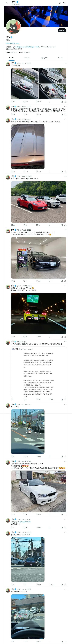
Task: Switch to the Replies tab
Action: tap(27, 58)
